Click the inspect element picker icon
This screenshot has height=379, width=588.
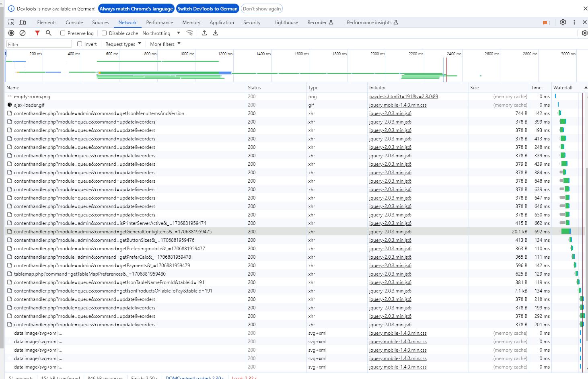click(11, 23)
